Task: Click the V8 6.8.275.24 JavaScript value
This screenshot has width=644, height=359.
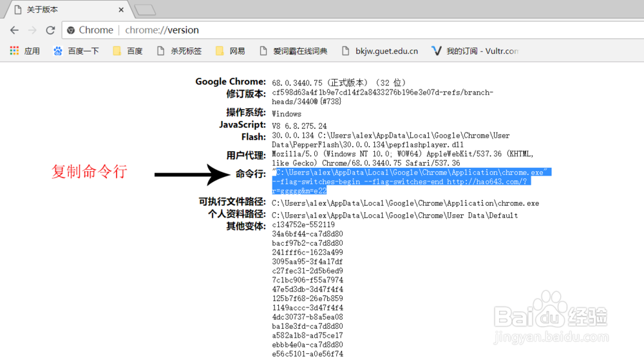Action: pyautogui.click(x=299, y=126)
